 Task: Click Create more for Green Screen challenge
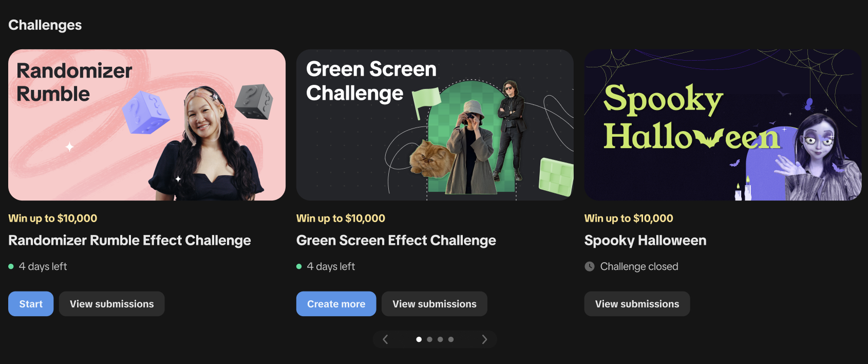pos(336,304)
